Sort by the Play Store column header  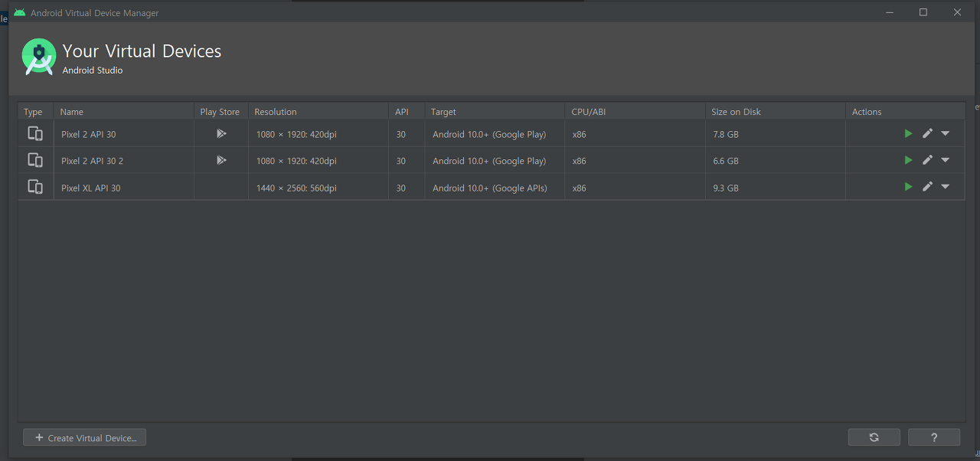(221, 112)
